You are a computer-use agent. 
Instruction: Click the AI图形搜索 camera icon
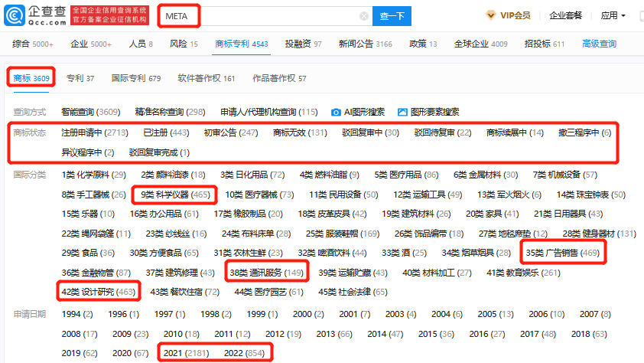tap(336, 113)
